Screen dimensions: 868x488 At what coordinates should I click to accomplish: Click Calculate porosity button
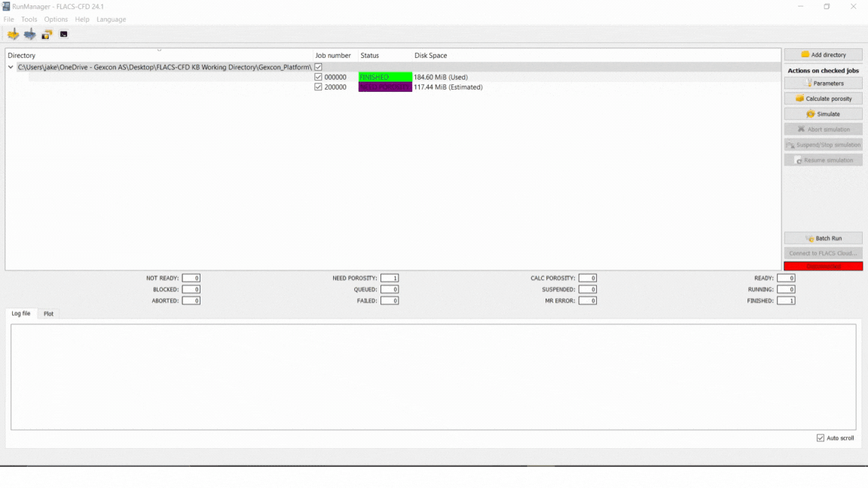coord(823,99)
